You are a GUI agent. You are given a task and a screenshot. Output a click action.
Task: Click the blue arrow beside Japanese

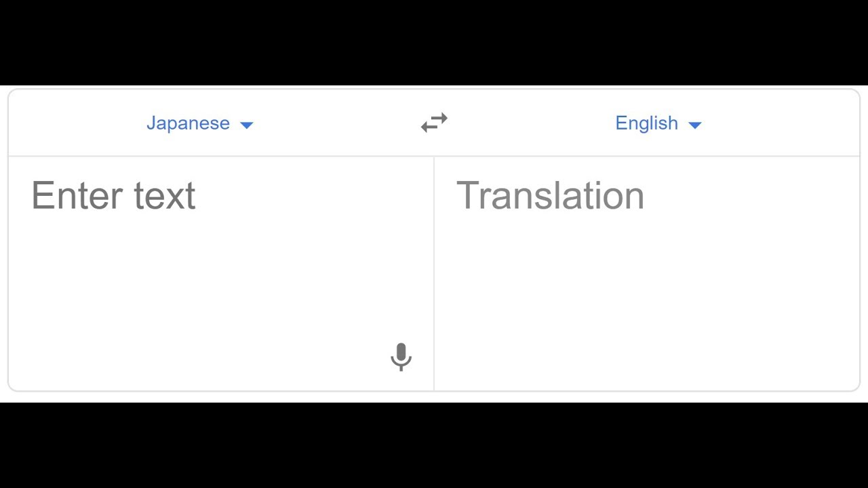tap(247, 125)
